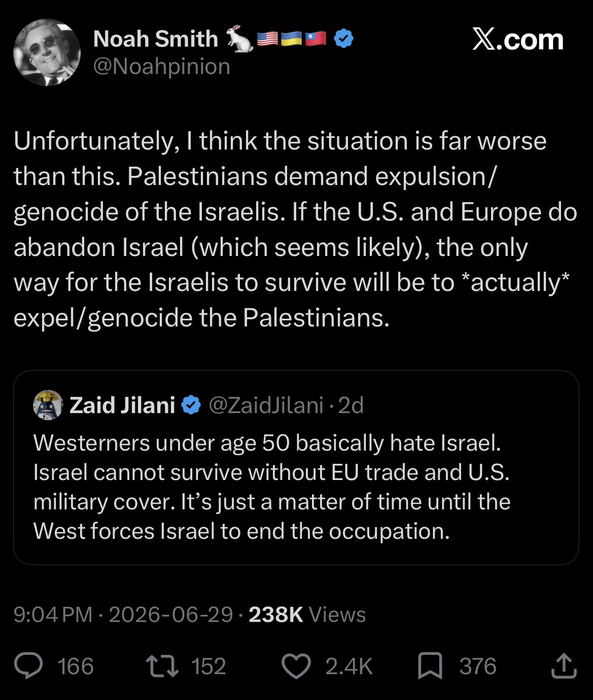Tap the repost arrows icon
Screen dimensions: 593x700
[162, 666]
